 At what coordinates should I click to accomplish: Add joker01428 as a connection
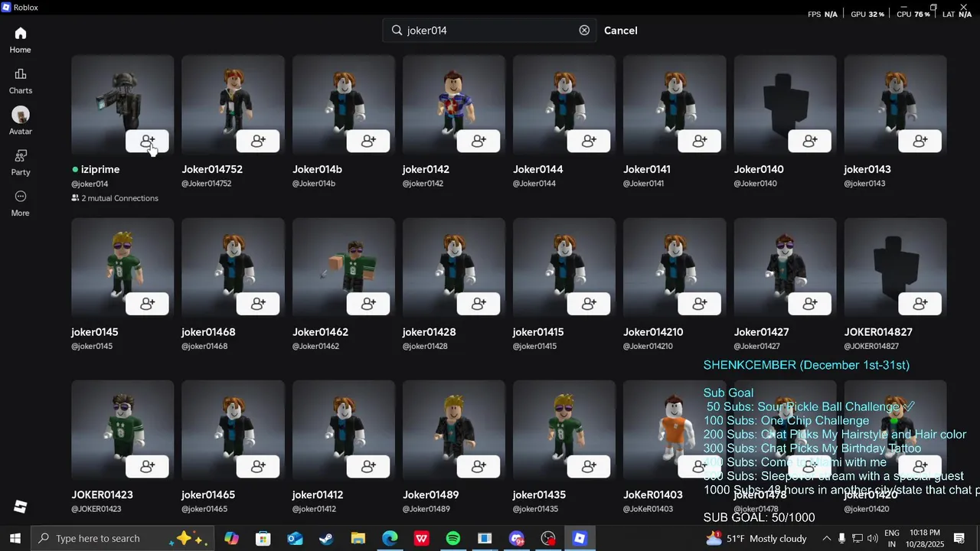click(x=479, y=305)
